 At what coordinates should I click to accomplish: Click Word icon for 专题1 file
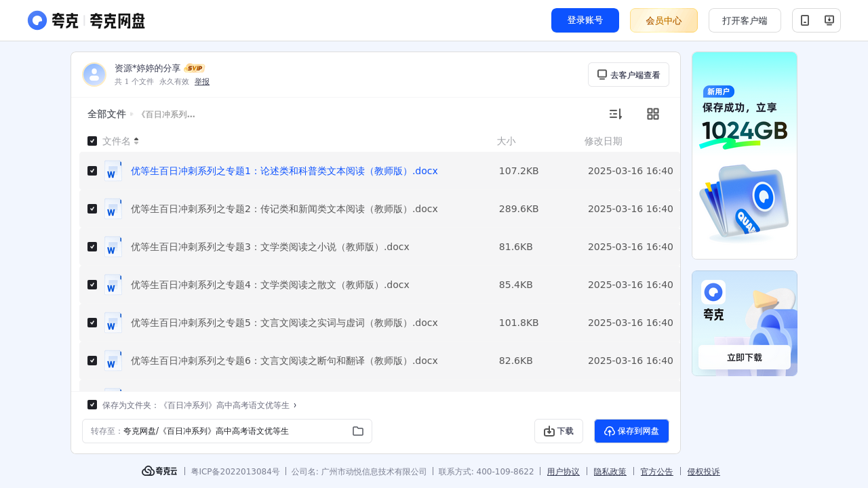point(113,171)
